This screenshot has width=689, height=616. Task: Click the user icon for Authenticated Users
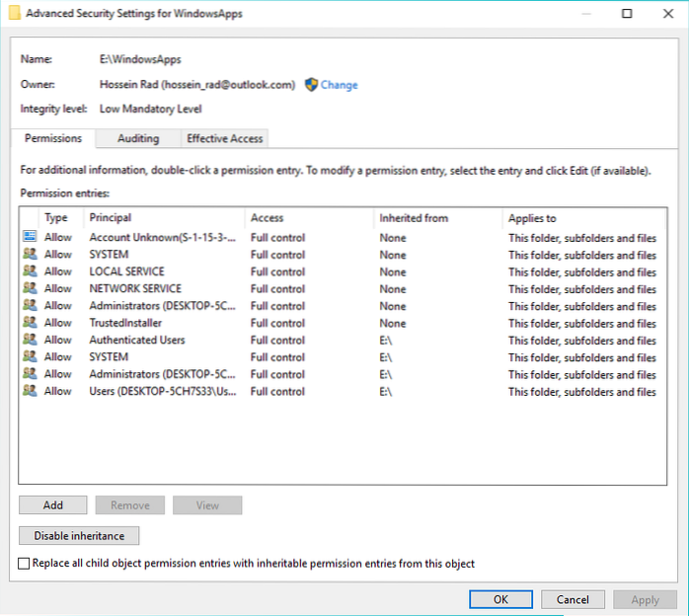pyautogui.click(x=30, y=340)
